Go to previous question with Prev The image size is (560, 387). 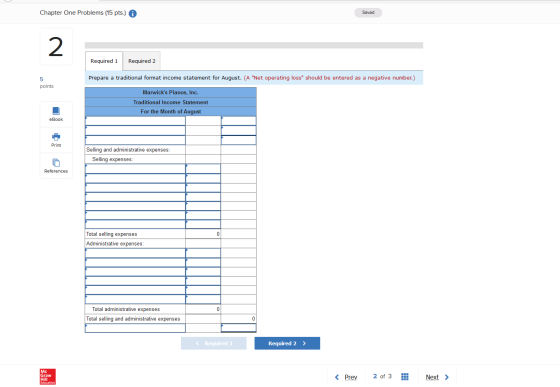pos(346,377)
